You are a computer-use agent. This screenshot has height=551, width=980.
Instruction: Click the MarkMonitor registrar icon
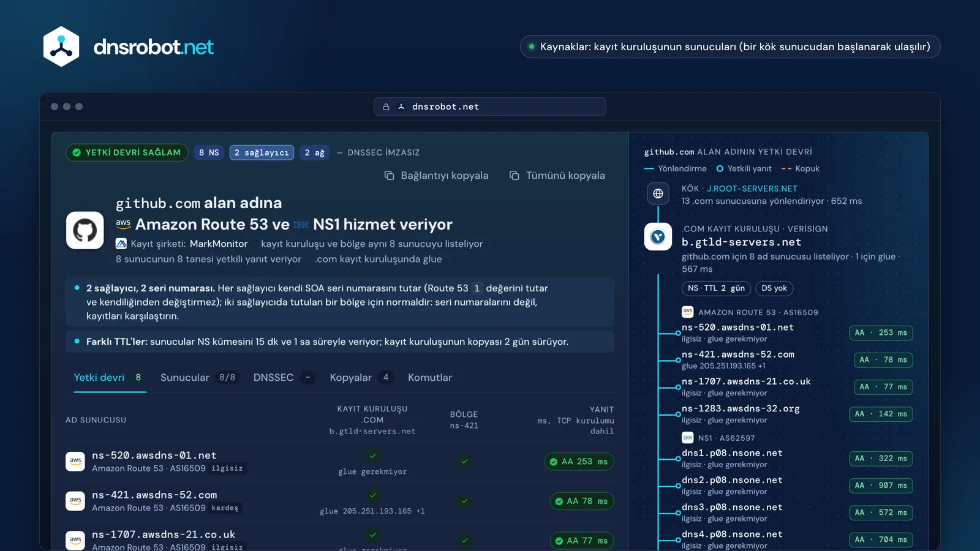pos(121,244)
